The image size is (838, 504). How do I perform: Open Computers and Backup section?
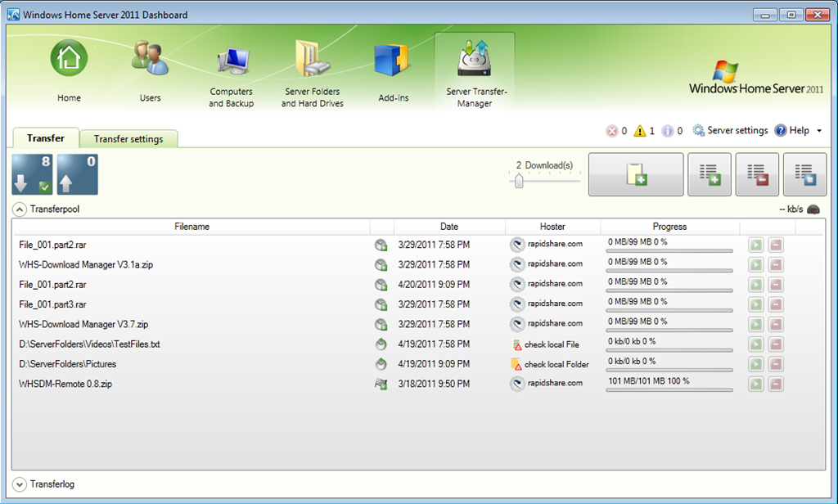click(x=232, y=76)
